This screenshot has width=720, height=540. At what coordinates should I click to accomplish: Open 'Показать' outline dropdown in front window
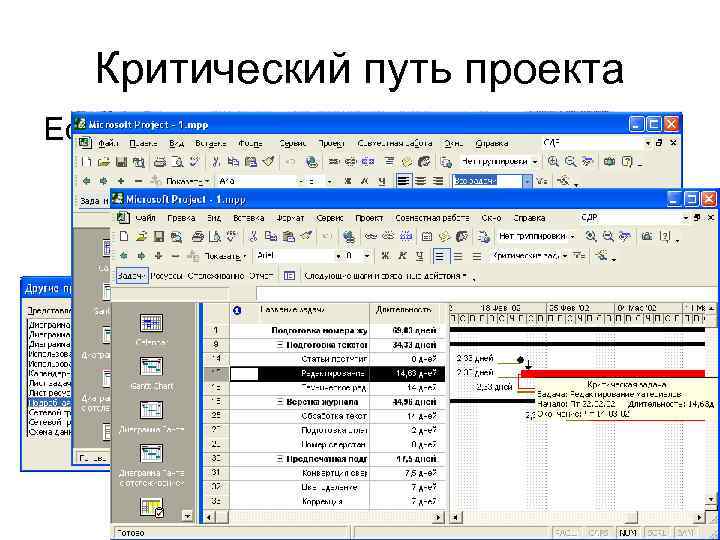[x=224, y=256]
